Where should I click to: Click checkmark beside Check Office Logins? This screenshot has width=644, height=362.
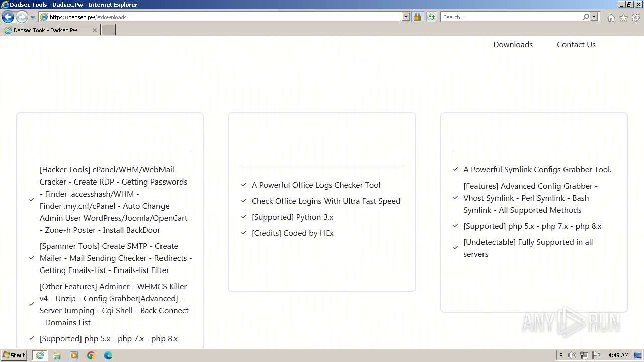[x=244, y=201]
